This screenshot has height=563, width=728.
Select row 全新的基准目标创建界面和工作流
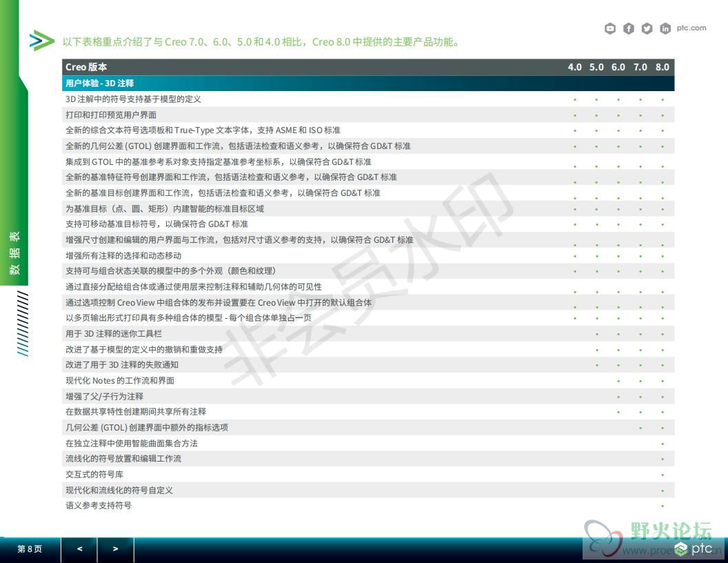pos(368,192)
